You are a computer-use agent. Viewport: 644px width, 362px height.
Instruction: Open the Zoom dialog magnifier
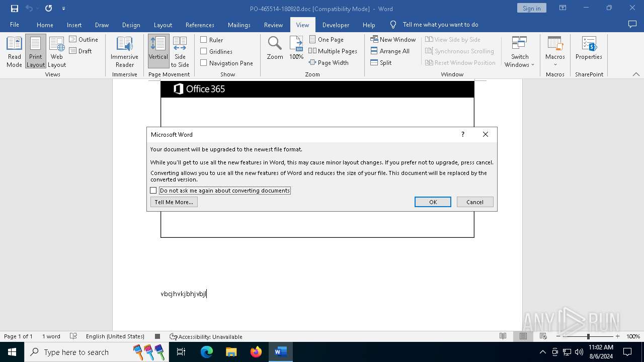click(275, 48)
